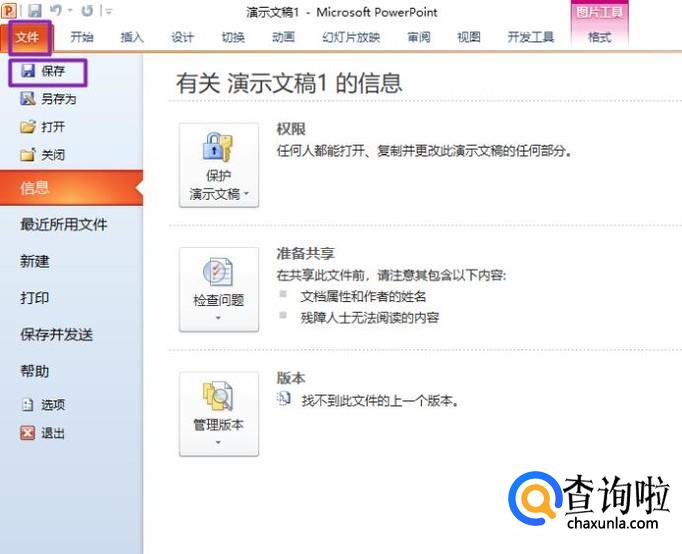This screenshot has height=554, width=682.
Task: Click the red 退出 exit icon
Action: (x=27, y=433)
